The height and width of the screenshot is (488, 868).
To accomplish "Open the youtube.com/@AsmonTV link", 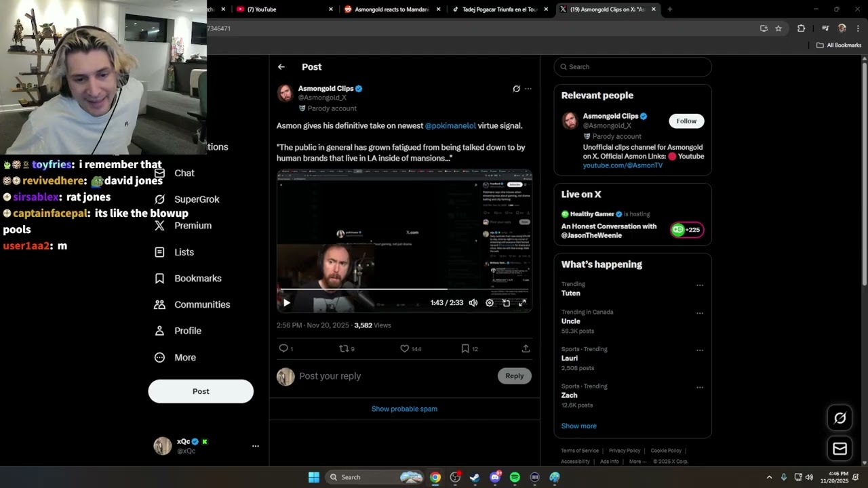I will (x=623, y=165).
